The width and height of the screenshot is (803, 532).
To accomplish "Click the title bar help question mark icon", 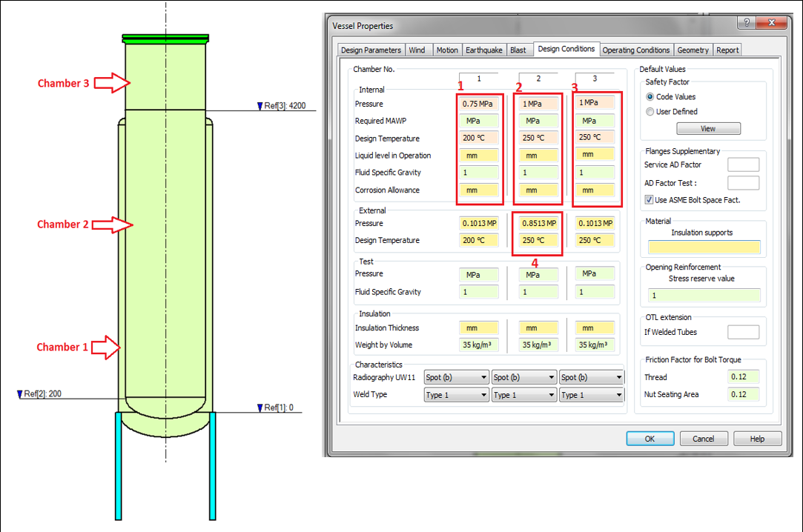I will (x=745, y=24).
